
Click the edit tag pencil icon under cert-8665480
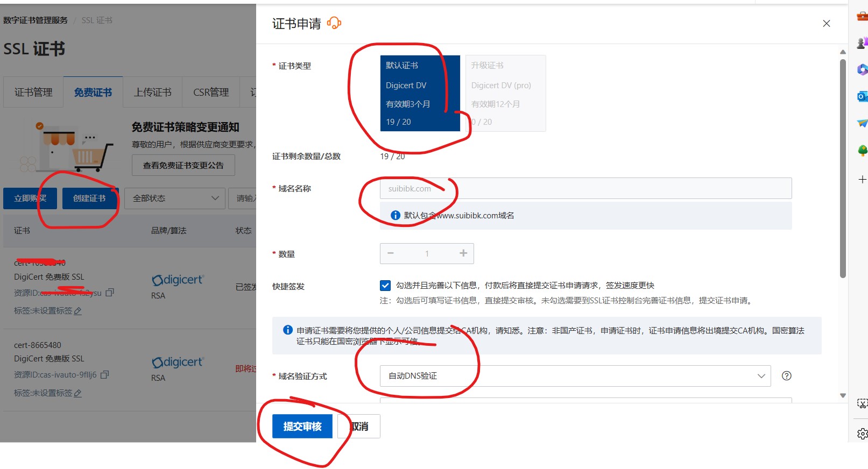click(x=77, y=393)
